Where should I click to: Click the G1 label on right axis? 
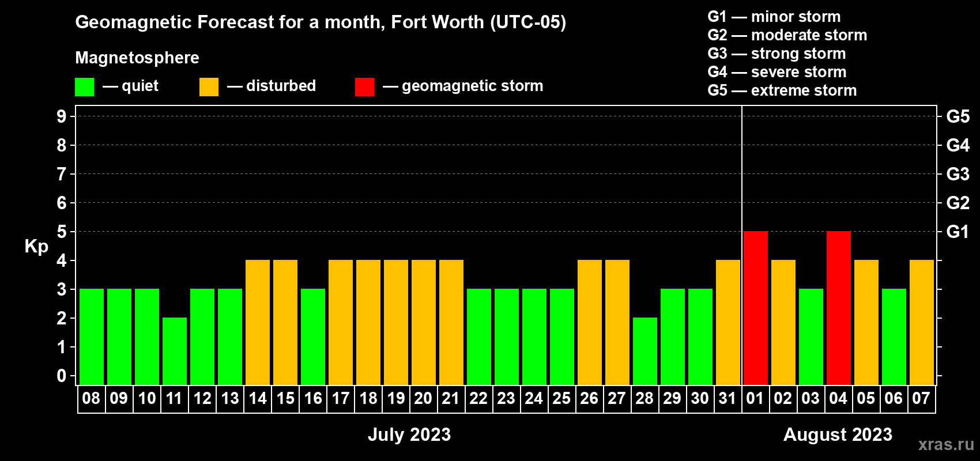(958, 232)
